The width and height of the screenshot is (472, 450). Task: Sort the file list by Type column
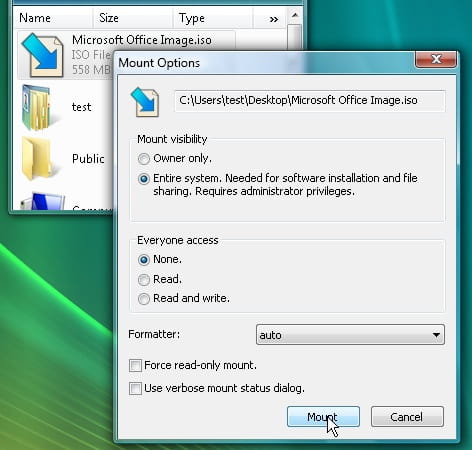(x=213, y=18)
